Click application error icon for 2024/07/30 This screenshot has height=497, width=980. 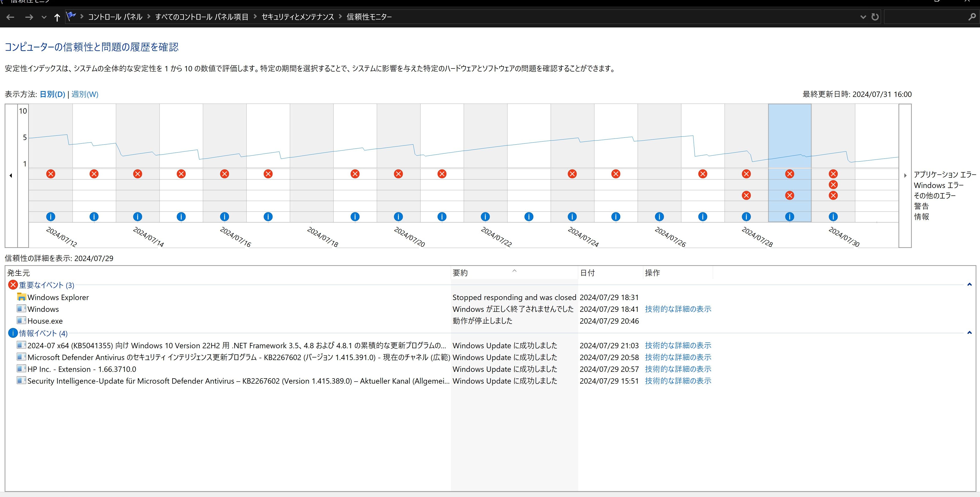pyautogui.click(x=833, y=174)
